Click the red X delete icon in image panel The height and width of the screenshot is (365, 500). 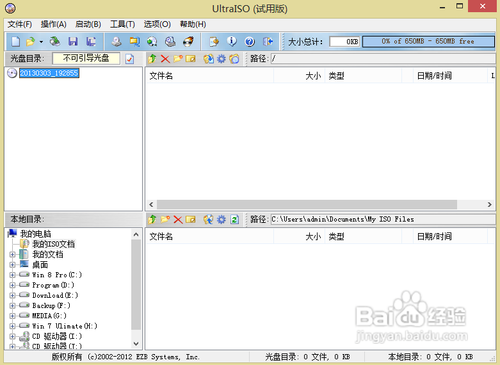165,59
